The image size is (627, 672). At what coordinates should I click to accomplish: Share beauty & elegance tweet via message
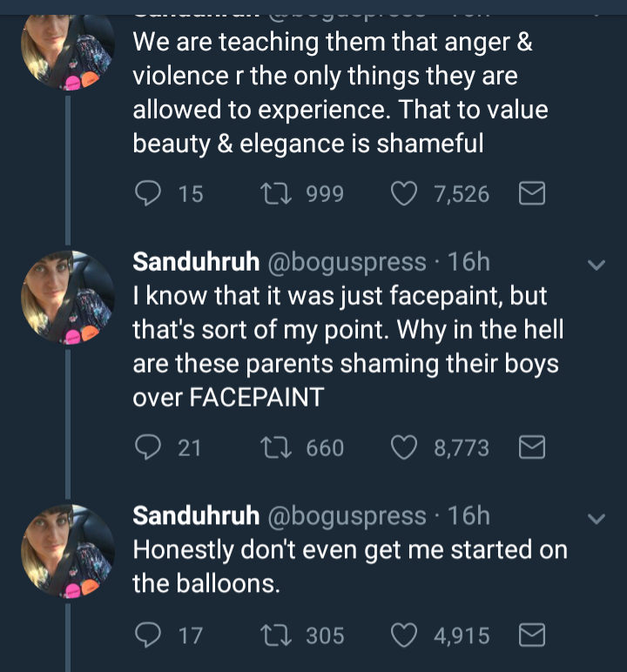(531, 193)
